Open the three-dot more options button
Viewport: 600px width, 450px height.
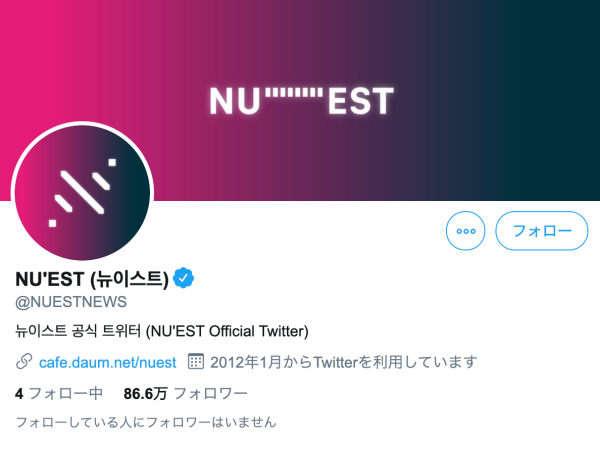465,231
